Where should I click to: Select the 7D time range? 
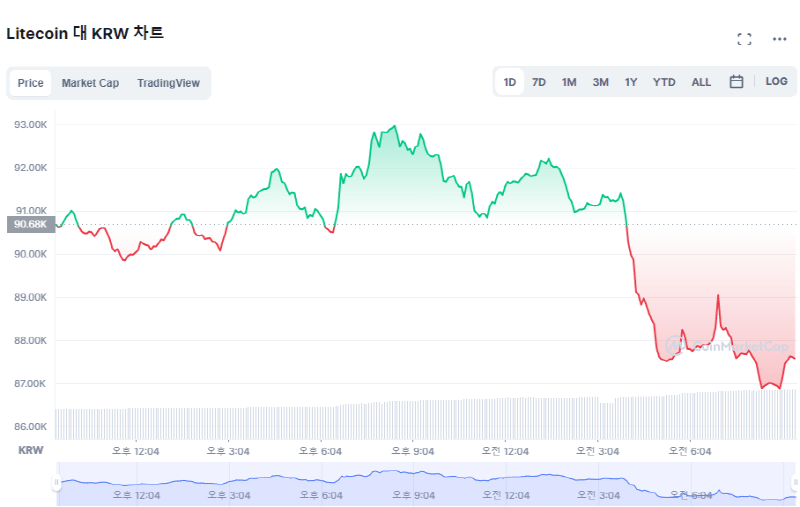click(539, 82)
